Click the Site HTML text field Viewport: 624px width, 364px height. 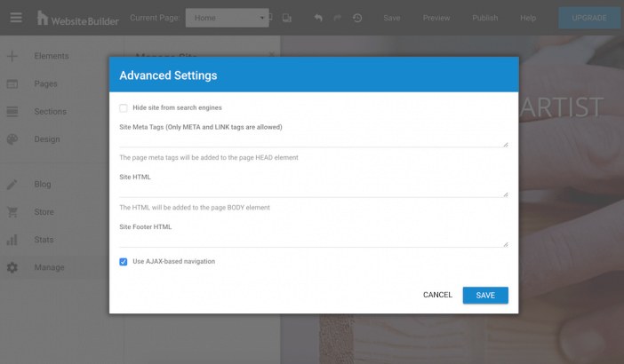tap(314, 191)
